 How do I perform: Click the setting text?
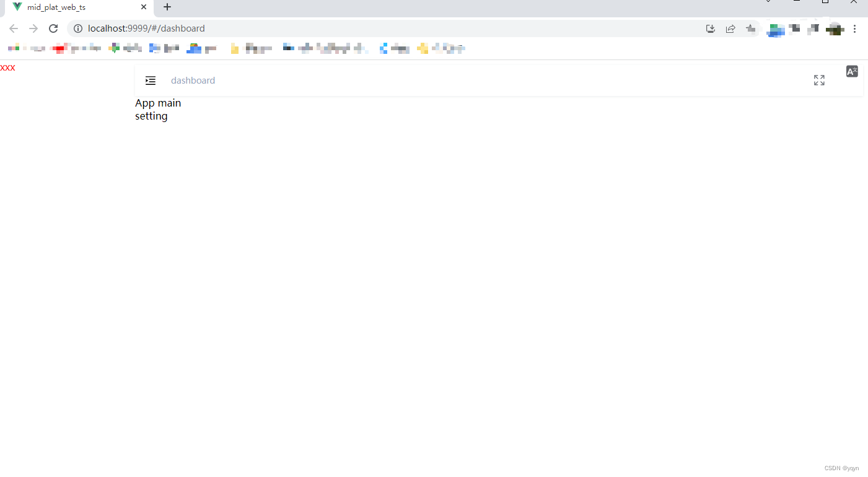[151, 116]
